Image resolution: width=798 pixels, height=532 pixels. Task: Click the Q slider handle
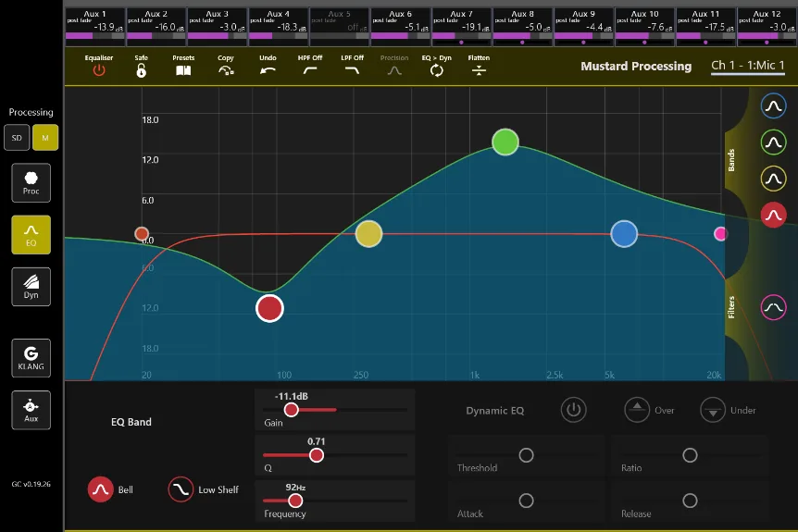tap(316, 455)
